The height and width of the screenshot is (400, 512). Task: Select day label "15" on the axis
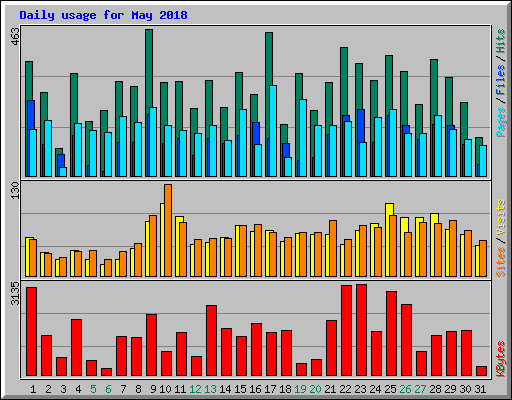[x=240, y=389]
